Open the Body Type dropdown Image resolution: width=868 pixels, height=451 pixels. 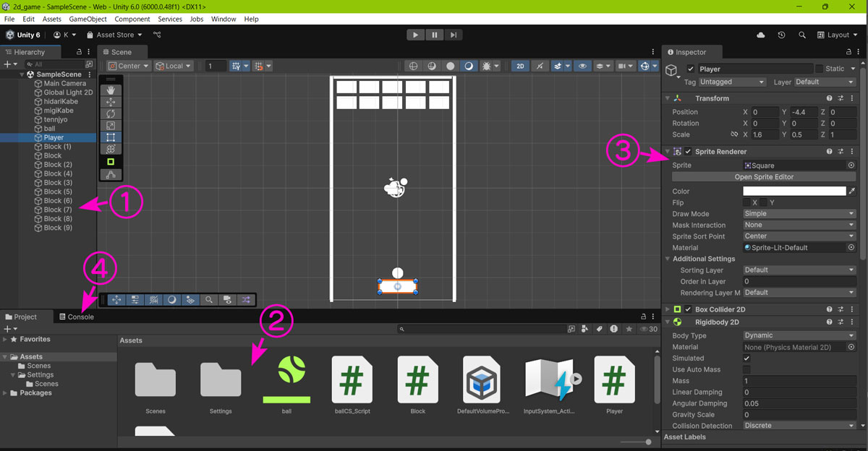(799, 335)
